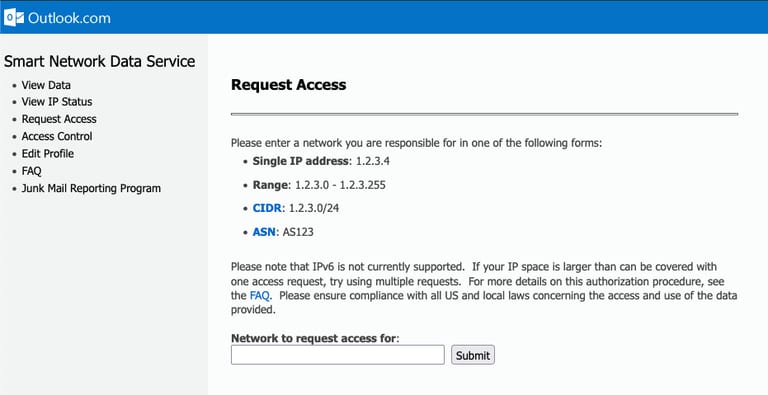Viewport: 768px width, 395px height.
Task: Click the Outlook.com header text
Action: pos(69,18)
